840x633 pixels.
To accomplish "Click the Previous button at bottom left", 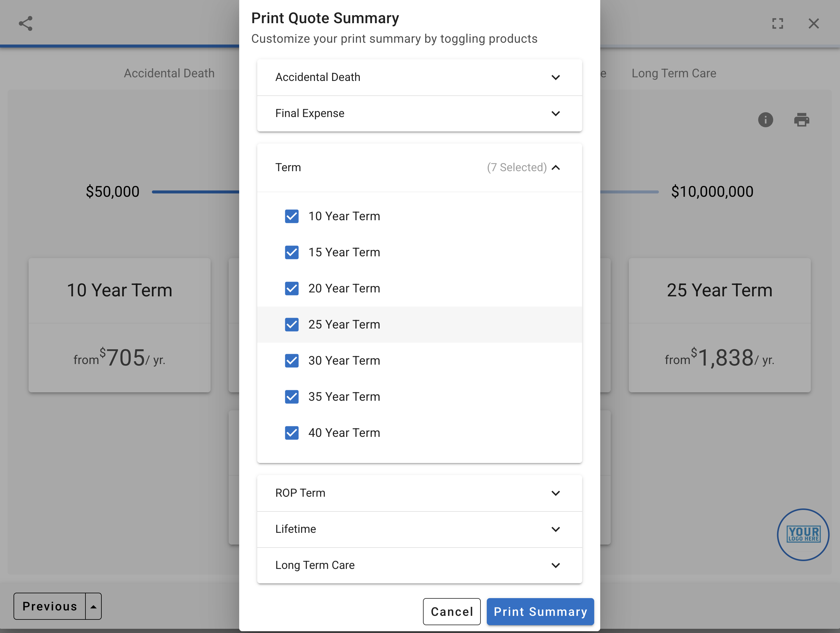I will coord(50,606).
